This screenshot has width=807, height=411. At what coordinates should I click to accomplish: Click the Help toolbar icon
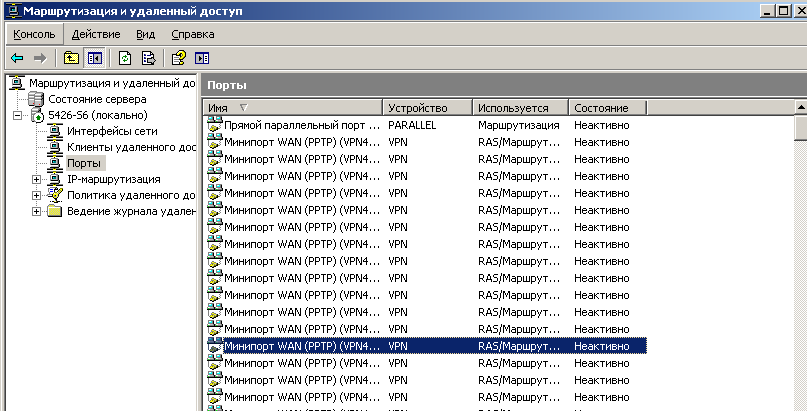pos(179,58)
